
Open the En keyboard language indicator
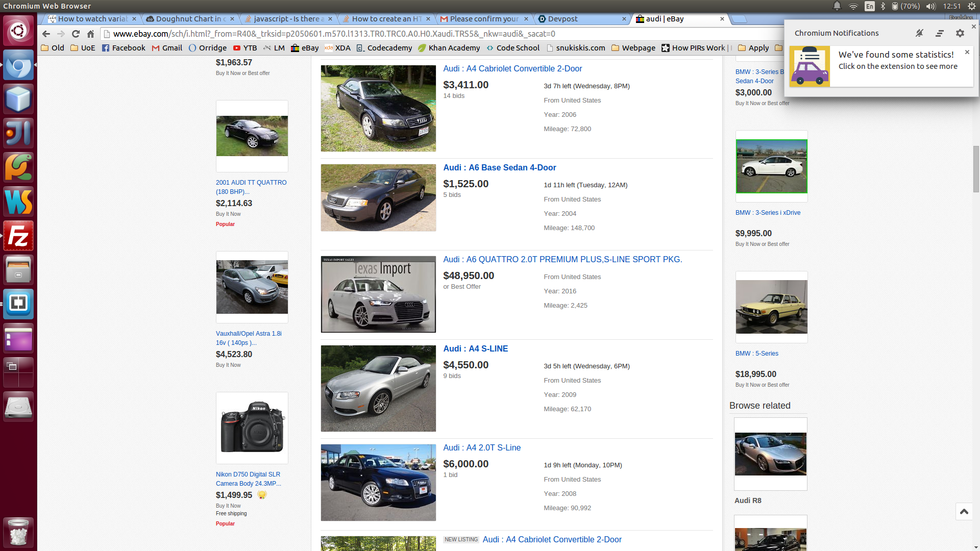(x=869, y=6)
